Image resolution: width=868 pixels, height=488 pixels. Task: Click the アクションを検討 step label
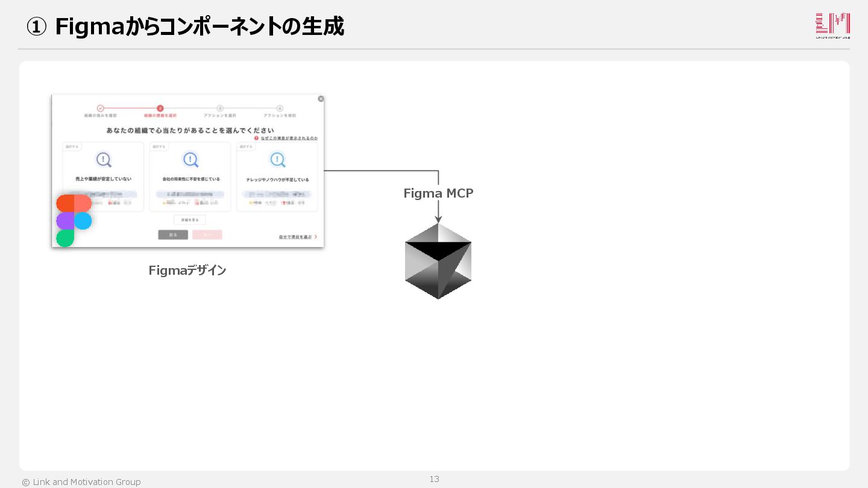click(x=280, y=116)
